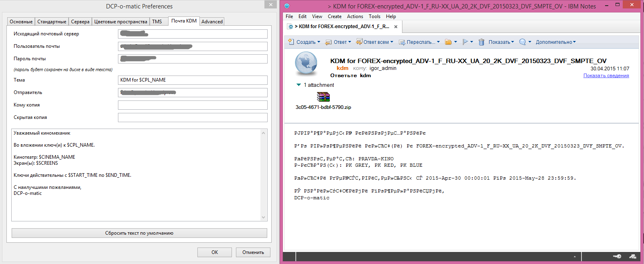Click the Кому копия input field
Screen dimensions: 644x264
[x=193, y=105]
